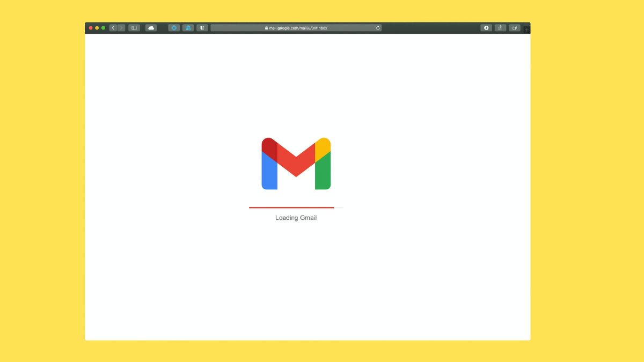Zoom the window with the green button
Screen dimensions: 644x362
103,27
